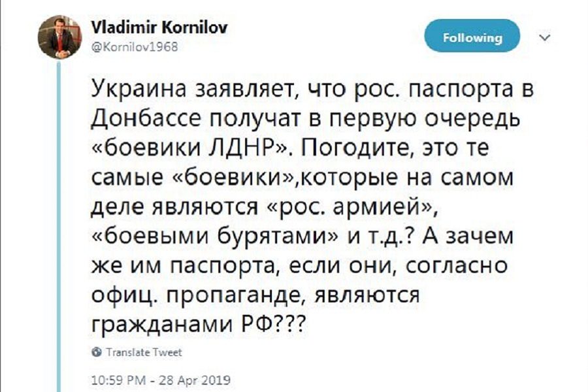Open the 10:59 PM timestamp link

click(x=118, y=380)
